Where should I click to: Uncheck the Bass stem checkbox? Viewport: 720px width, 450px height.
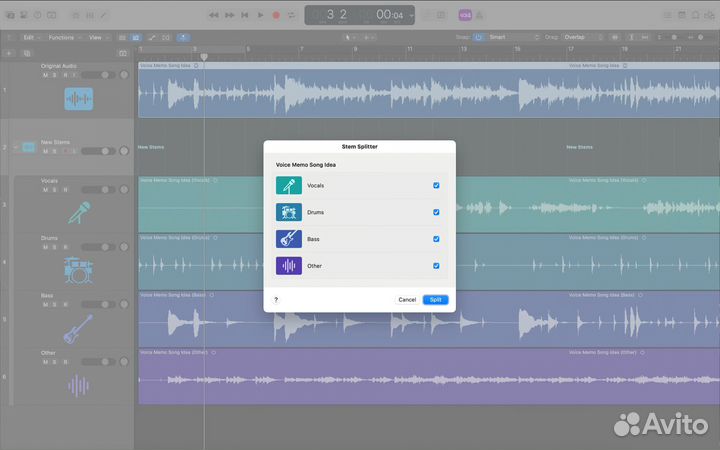(x=436, y=239)
